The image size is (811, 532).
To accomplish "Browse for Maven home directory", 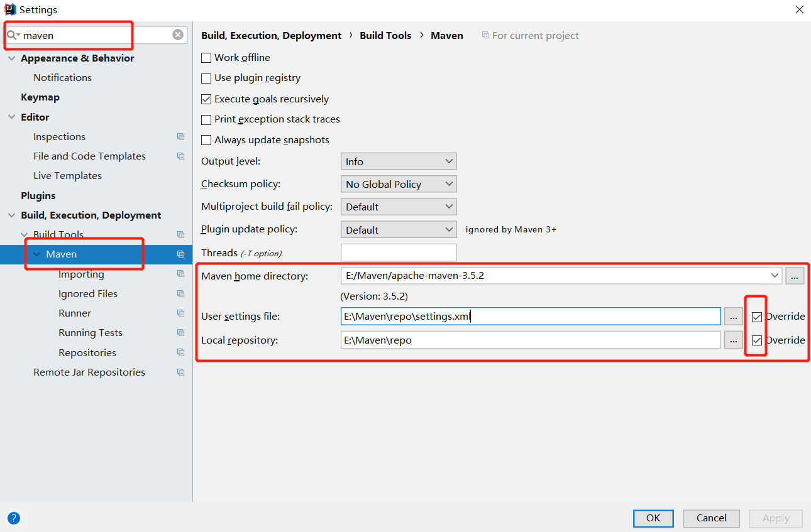I will (x=795, y=276).
